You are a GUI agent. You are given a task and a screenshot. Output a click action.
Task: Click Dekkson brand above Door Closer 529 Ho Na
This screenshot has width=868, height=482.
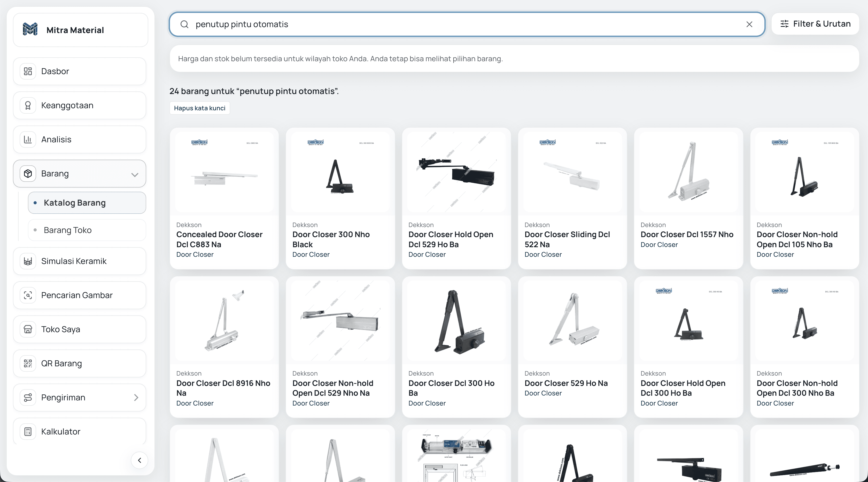coord(537,373)
